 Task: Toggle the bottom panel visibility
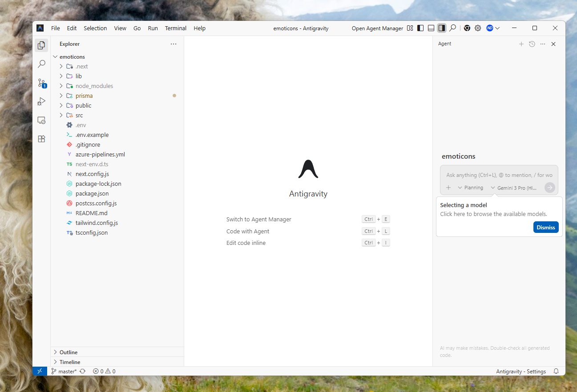pyautogui.click(x=431, y=28)
